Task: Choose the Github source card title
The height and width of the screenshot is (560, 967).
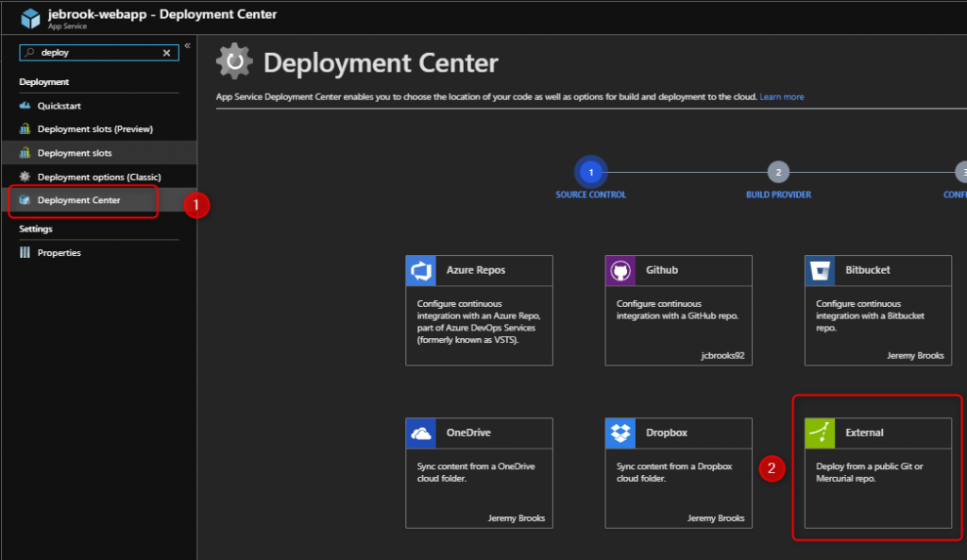Action: (662, 270)
